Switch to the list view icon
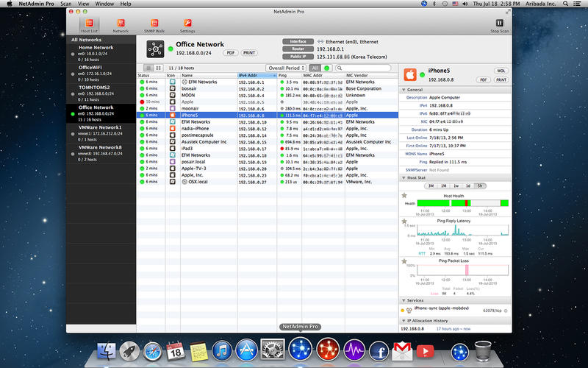 coord(149,68)
